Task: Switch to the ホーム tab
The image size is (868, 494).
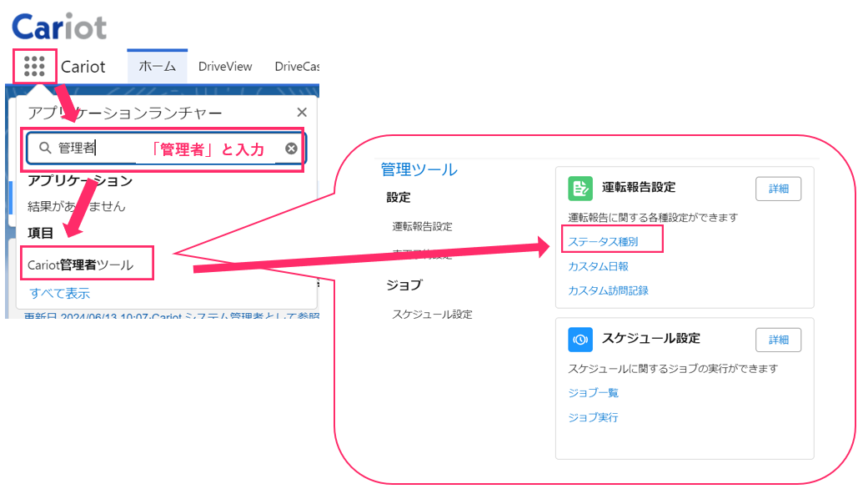Action: pos(158,67)
